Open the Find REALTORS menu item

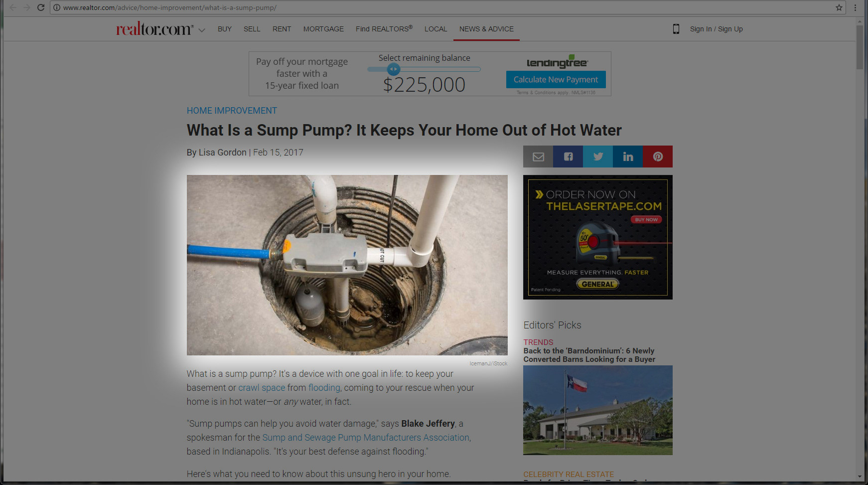pos(384,29)
